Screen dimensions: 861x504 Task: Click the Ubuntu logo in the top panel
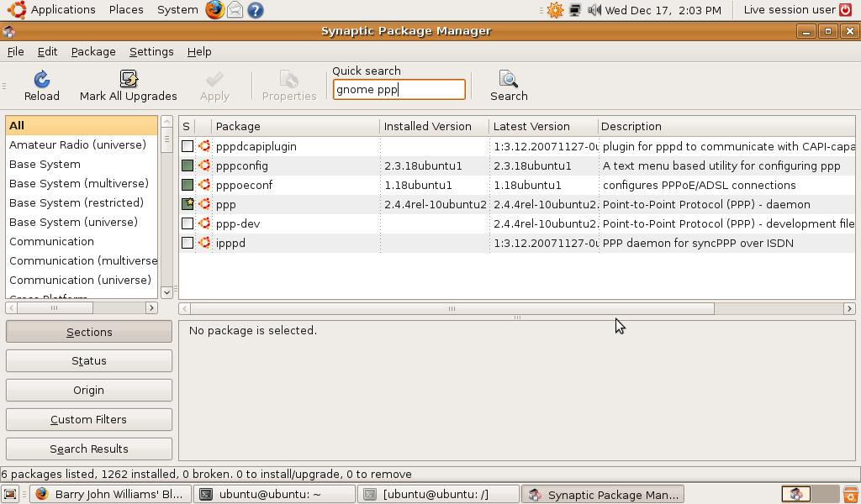pos(17,9)
